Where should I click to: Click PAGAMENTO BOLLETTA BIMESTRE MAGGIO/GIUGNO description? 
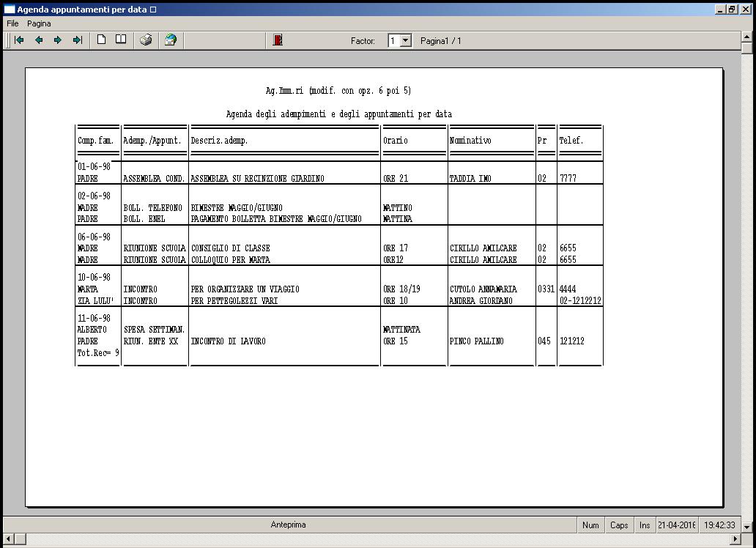(276, 219)
